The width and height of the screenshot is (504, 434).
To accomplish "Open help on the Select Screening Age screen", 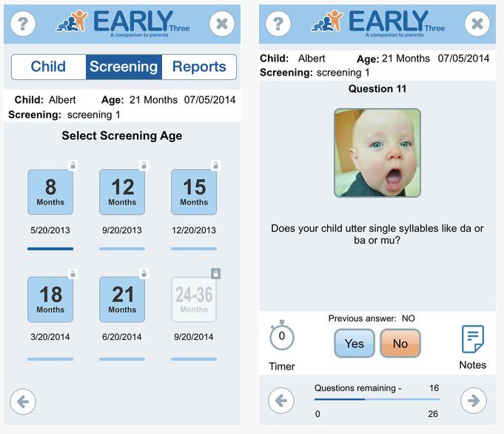I will [23, 24].
